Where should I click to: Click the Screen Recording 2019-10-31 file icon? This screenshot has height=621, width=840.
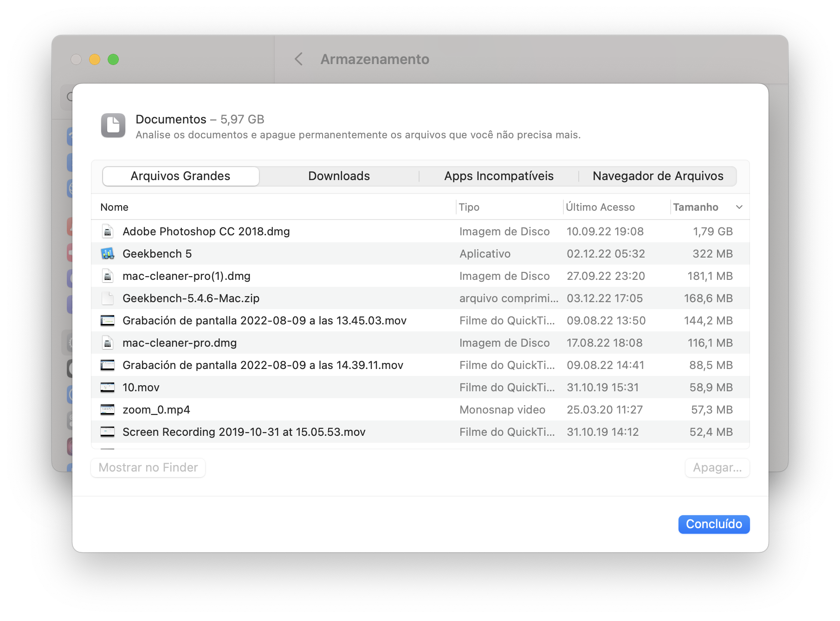pyautogui.click(x=108, y=432)
